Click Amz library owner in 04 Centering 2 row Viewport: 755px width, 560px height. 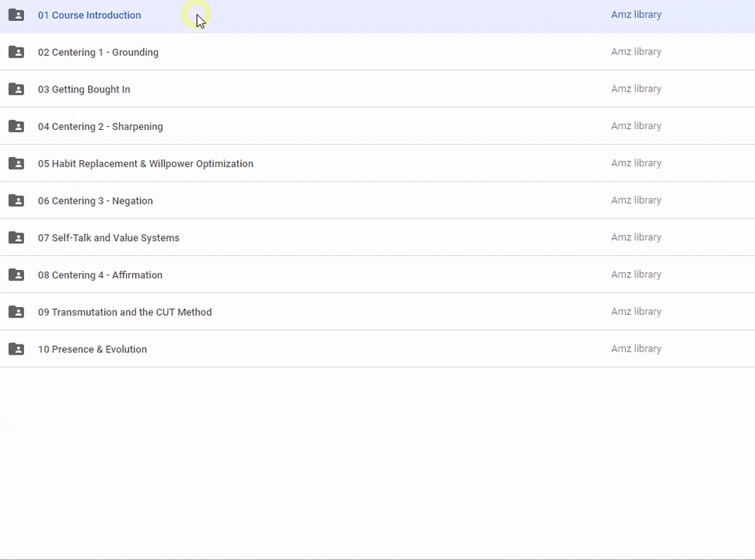click(636, 126)
